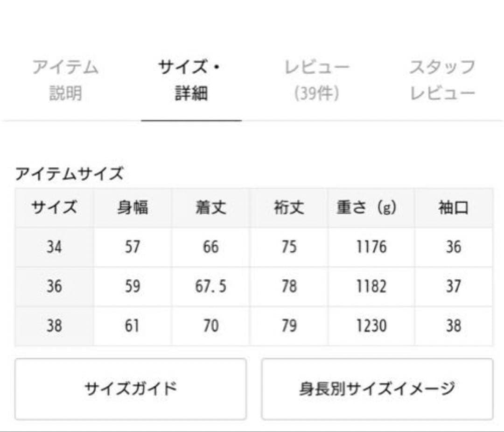Click the 1176 weight value

tap(371, 247)
